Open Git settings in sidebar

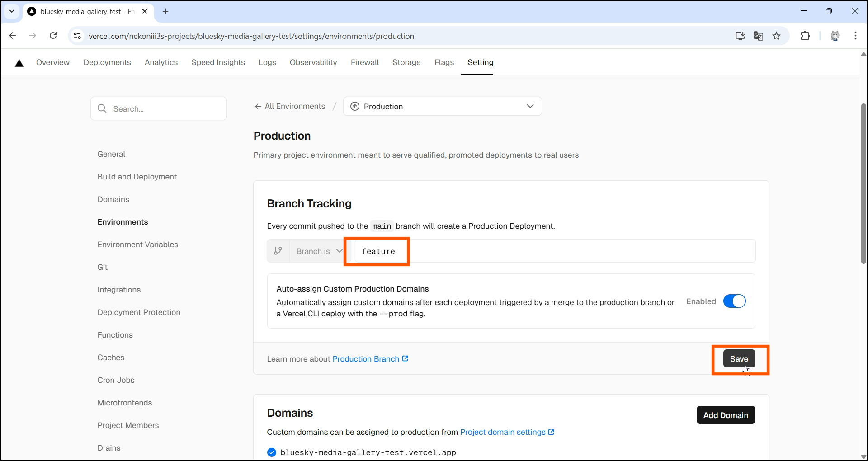coord(102,267)
